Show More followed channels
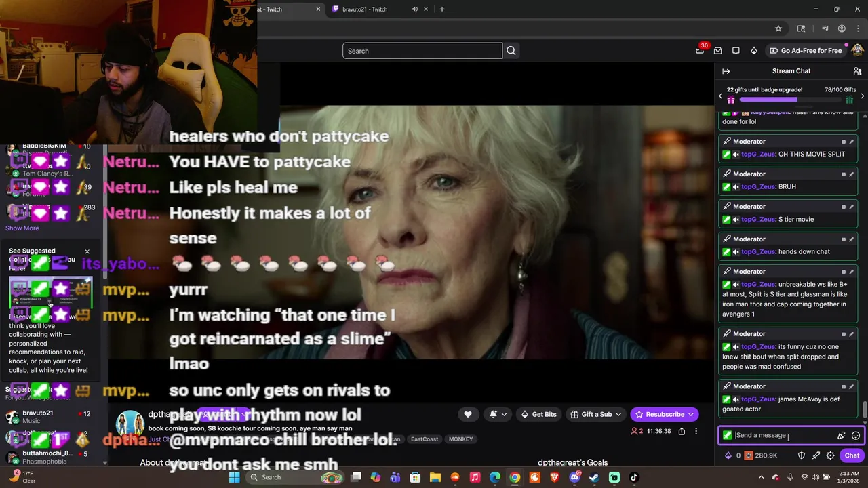This screenshot has width=868, height=488. click(22, 228)
